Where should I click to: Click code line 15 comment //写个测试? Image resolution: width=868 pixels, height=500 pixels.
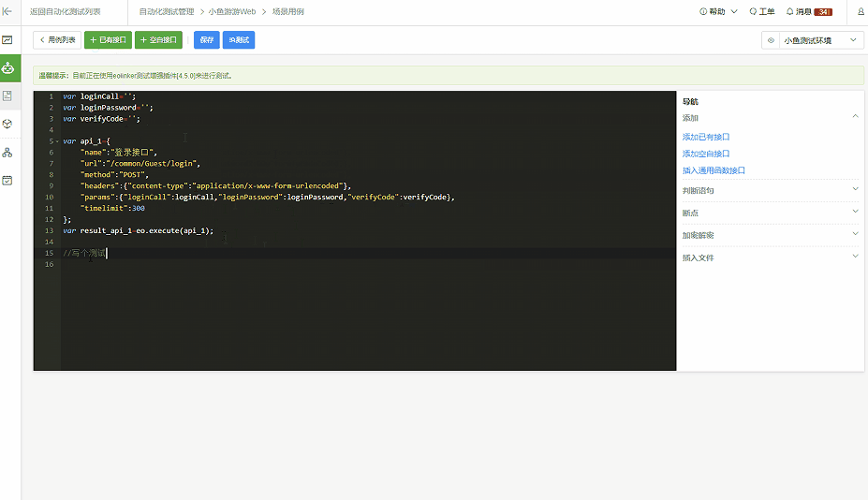click(84, 253)
